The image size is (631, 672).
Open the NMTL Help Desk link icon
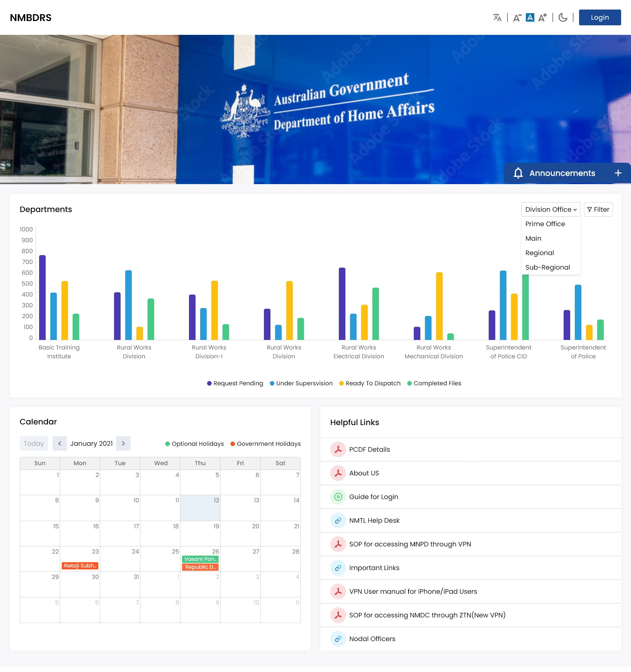(x=338, y=520)
